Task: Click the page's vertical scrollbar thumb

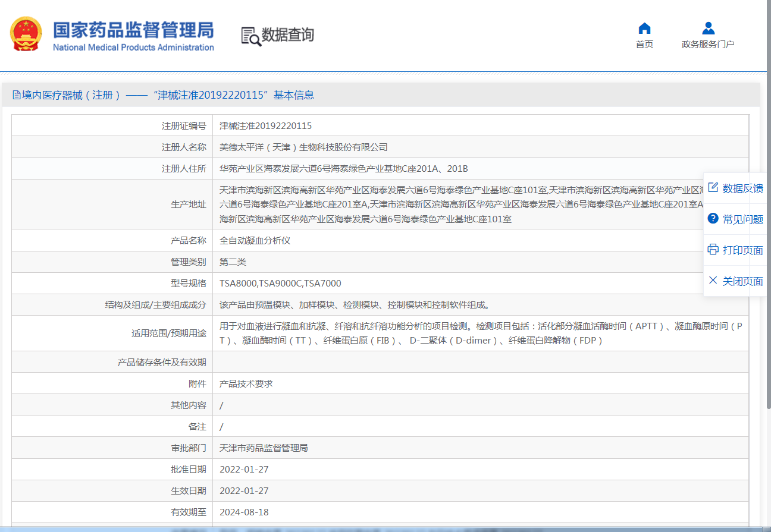Action: point(769,204)
